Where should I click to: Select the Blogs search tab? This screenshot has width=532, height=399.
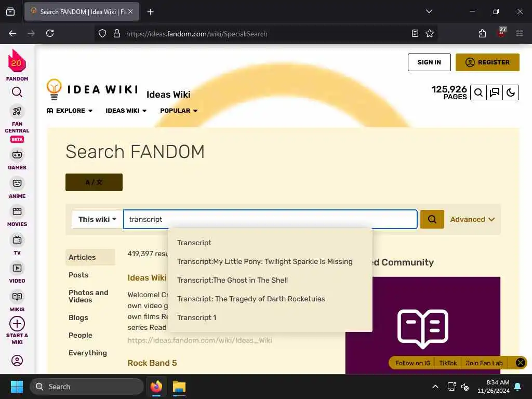tap(78, 317)
